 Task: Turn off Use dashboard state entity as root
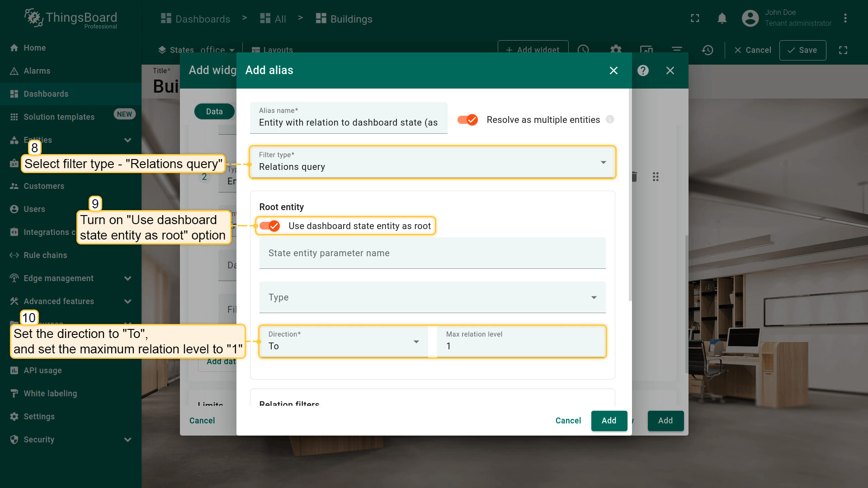tap(270, 226)
